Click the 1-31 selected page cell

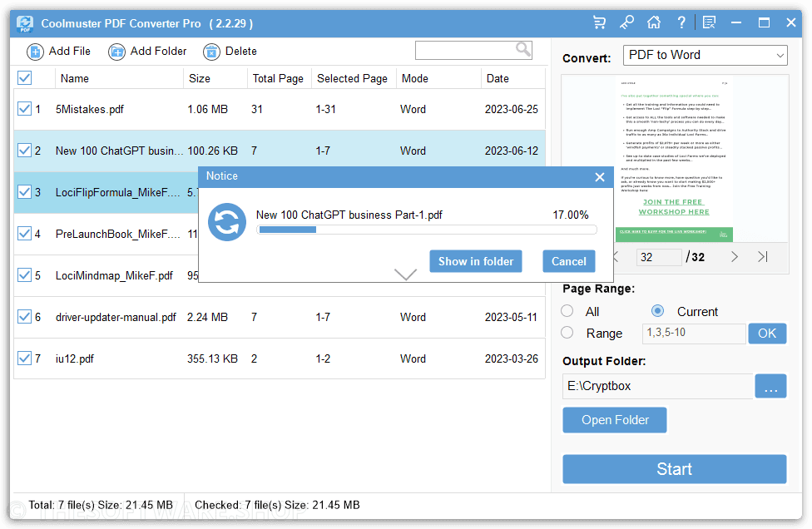click(326, 109)
